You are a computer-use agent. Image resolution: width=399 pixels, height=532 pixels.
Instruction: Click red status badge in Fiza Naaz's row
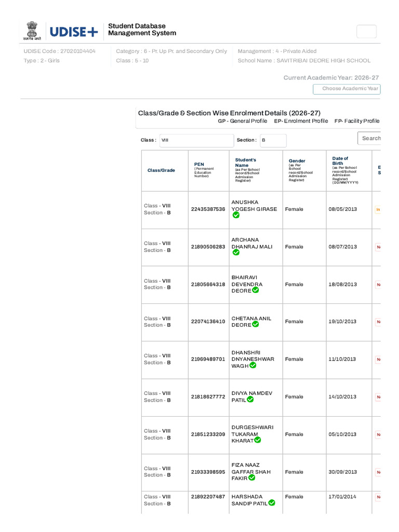click(378, 472)
